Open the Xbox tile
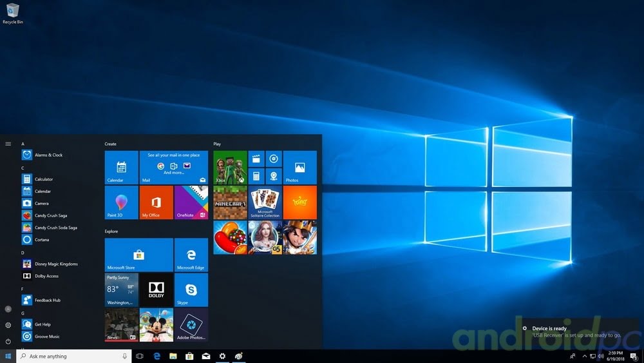The height and width of the screenshot is (363, 644). pyautogui.click(x=230, y=168)
